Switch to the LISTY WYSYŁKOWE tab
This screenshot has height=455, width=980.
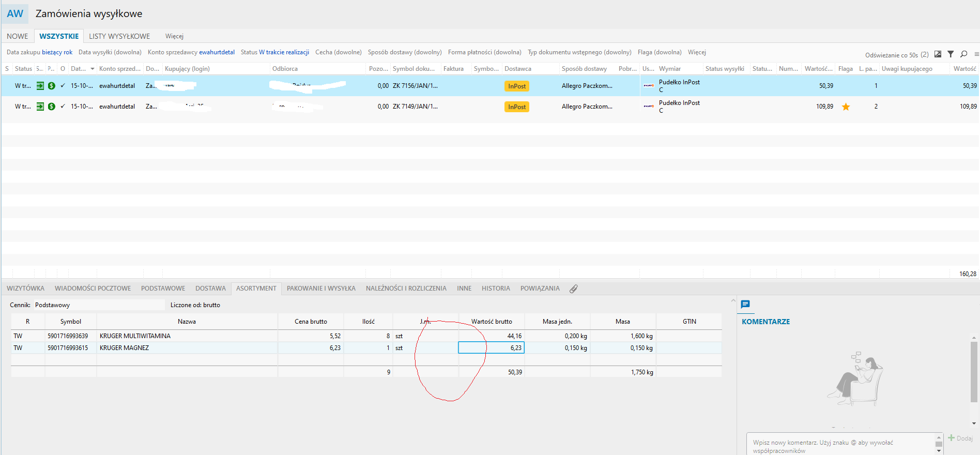coord(119,36)
